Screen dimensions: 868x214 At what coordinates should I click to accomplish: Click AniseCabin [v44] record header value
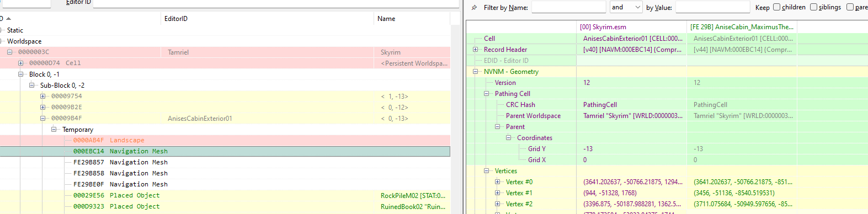(x=743, y=50)
